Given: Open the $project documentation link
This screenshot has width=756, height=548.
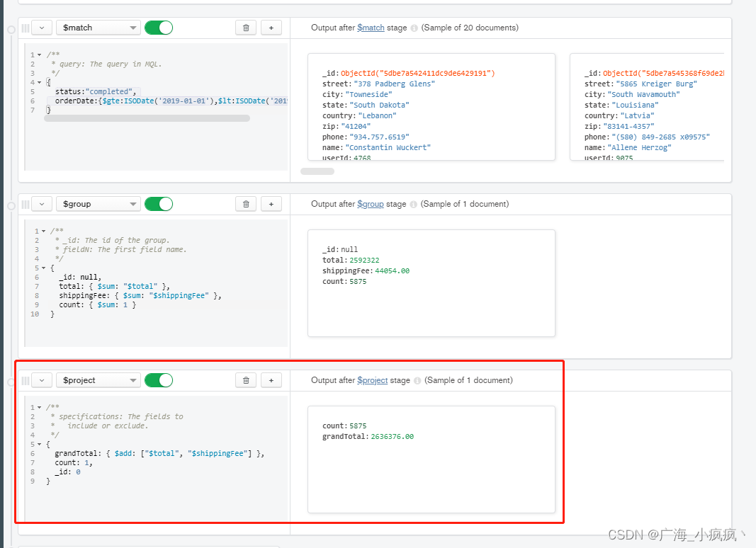Looking at the screenshot, I should coord(372,381).
